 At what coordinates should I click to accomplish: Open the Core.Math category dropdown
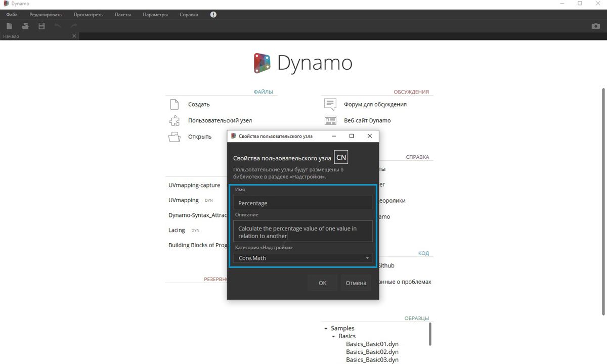(x=303, y=258)
